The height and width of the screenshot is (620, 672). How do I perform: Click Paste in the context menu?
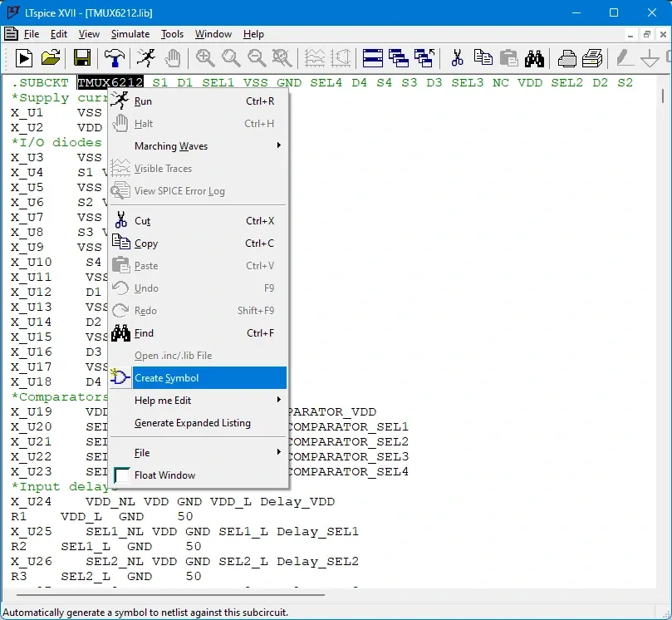coord(199,266)
